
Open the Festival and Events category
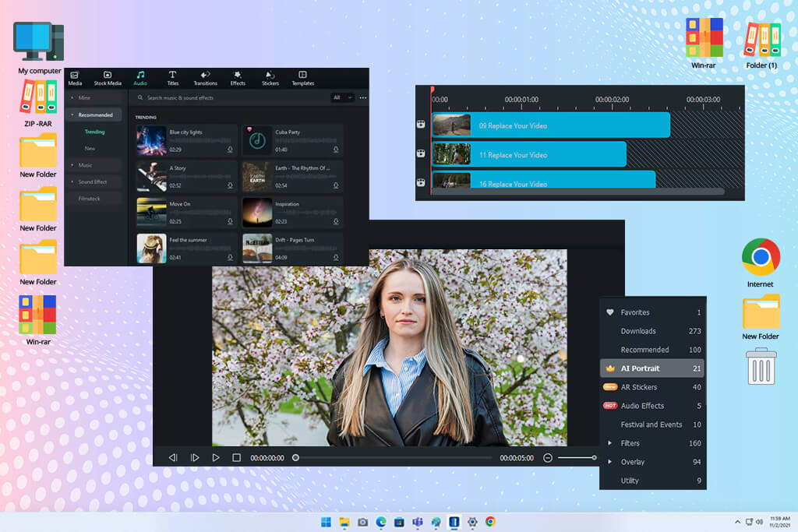(x=653, y=425)
